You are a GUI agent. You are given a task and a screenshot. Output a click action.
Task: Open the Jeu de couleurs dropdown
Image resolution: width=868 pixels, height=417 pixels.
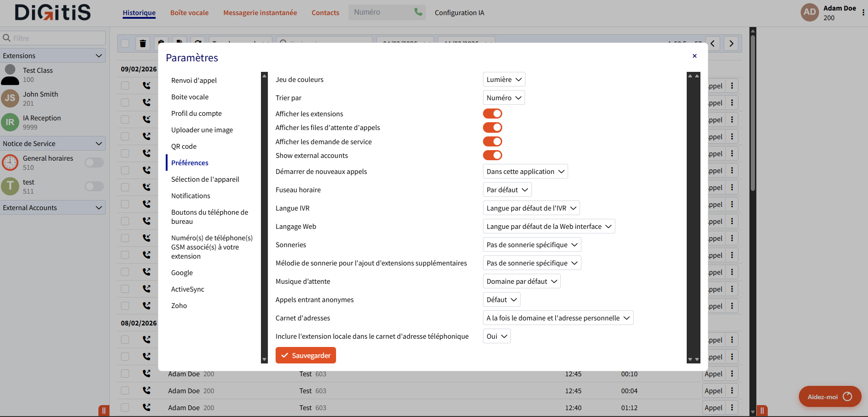point(504,80)
